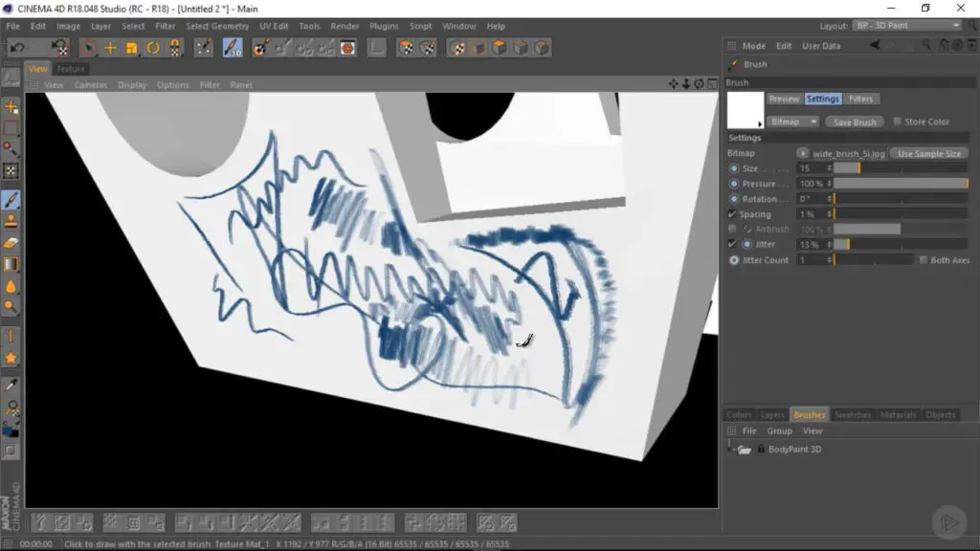Switch to the Filters tab in Brush settings
The image size is (980, 551).
pyautogui.click(x=860, y=99)
